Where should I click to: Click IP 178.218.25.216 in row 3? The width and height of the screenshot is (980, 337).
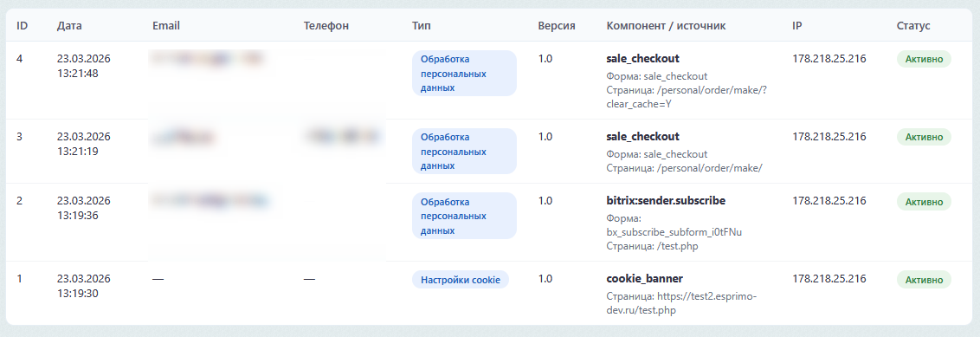pyautogui.click(x=829, y=136)
